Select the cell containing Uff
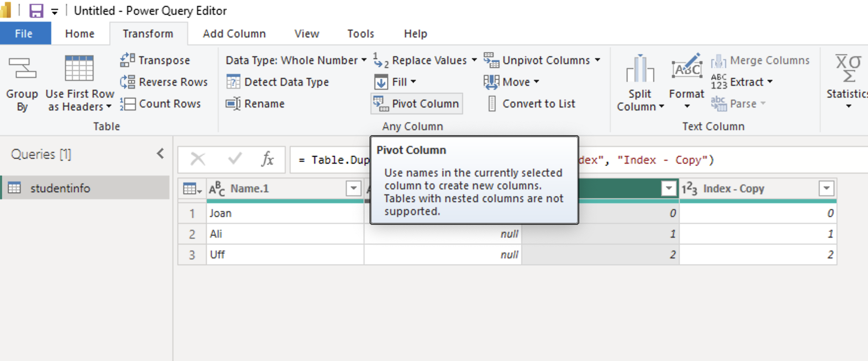 285,254
